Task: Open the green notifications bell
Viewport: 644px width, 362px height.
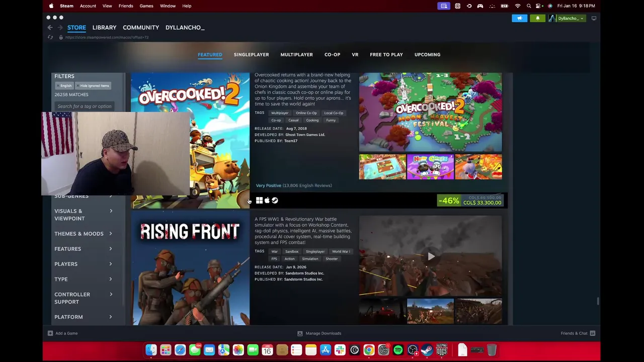Action: tap(537, 19)
